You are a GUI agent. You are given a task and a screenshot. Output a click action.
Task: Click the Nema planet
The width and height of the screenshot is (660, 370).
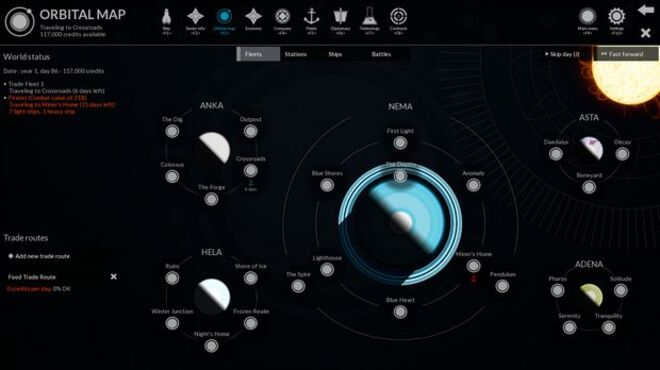tap(400, 223)
